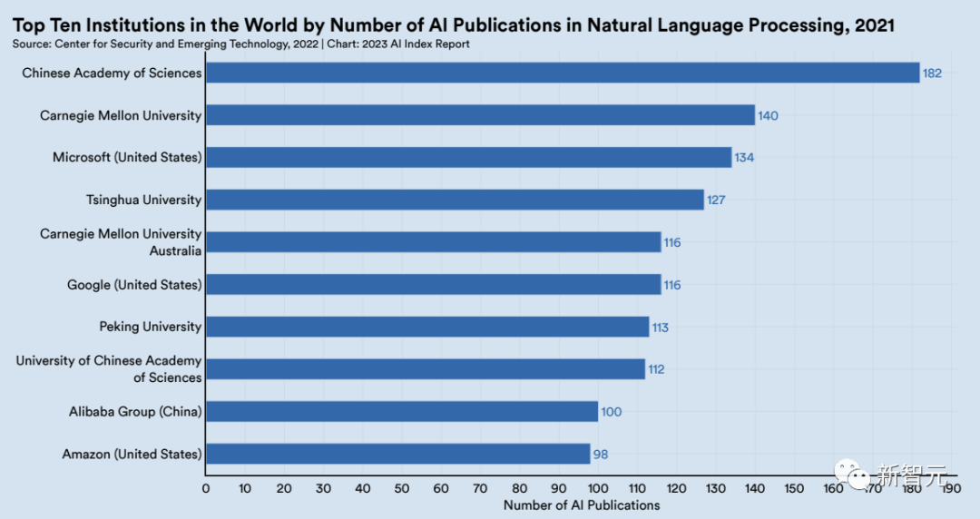Click the Carnegie Mellon University Australia bar
Image resolution: width=980 pixels, height=519 pixels.
pos(434,242)
